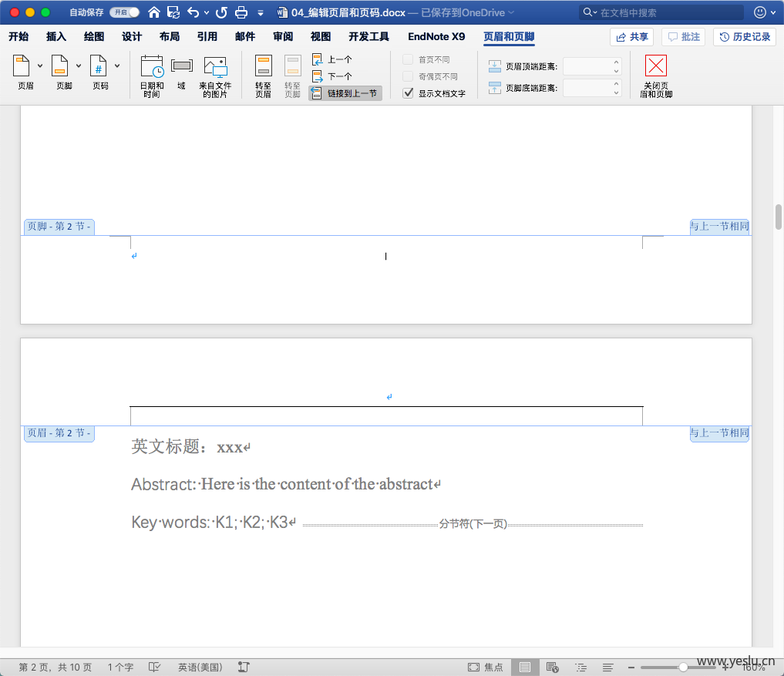The image size is (784, 676).
Task: Open the 页脚 footer gallery icon
Action: pos(59,66)
